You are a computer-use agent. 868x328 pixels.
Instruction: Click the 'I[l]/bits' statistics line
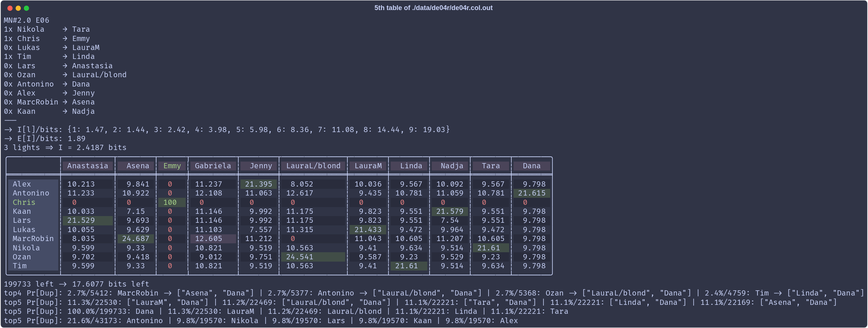[227, 129]
